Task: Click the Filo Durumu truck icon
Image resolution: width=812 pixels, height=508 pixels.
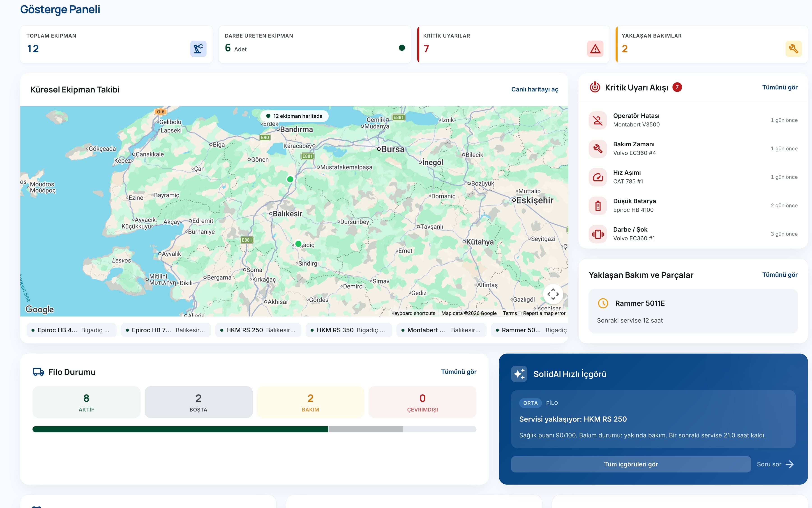Action: [39, 372]
